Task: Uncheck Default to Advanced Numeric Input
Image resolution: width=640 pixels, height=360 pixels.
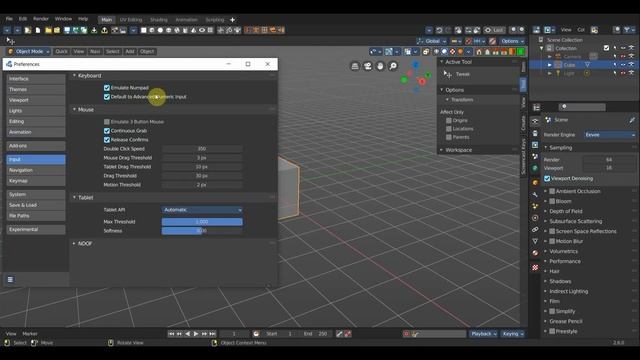Action: click(x=107, y=97)
